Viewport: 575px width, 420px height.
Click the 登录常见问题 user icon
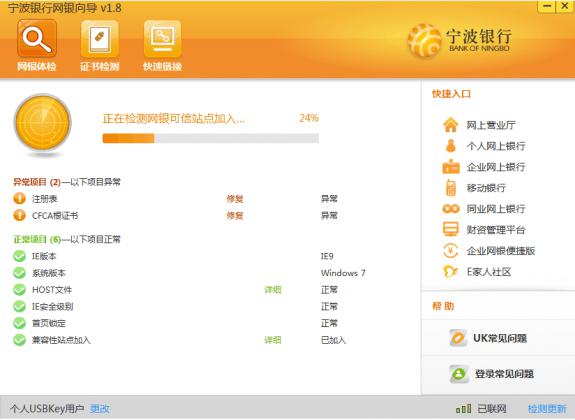pyautogui.click(x=459, y=374)
